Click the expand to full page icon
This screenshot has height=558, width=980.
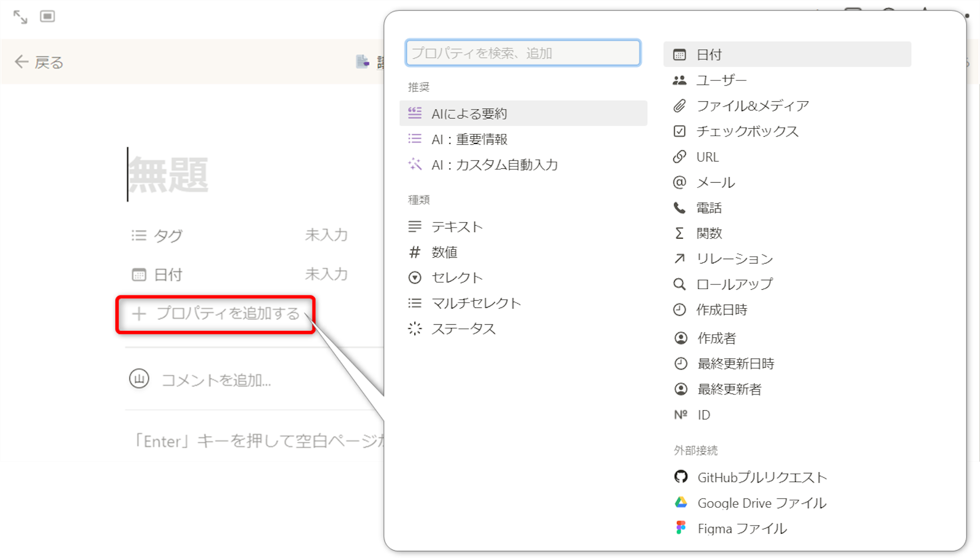coord(20,17)
